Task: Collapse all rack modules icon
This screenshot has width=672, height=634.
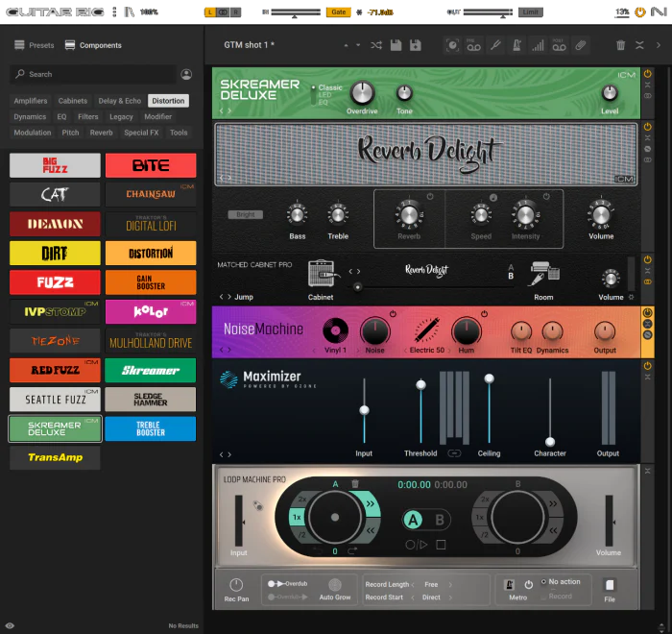Action: [639, 45]
